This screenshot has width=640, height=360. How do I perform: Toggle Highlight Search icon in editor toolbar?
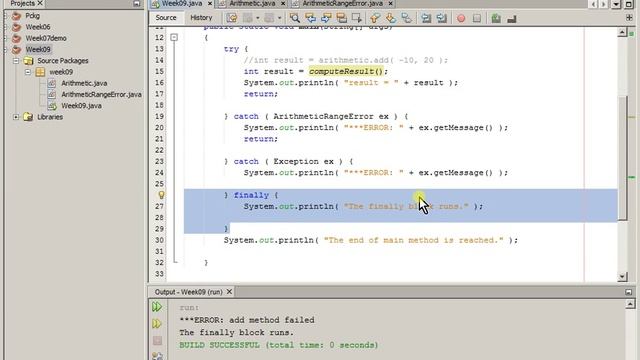(x=342, y=18)
